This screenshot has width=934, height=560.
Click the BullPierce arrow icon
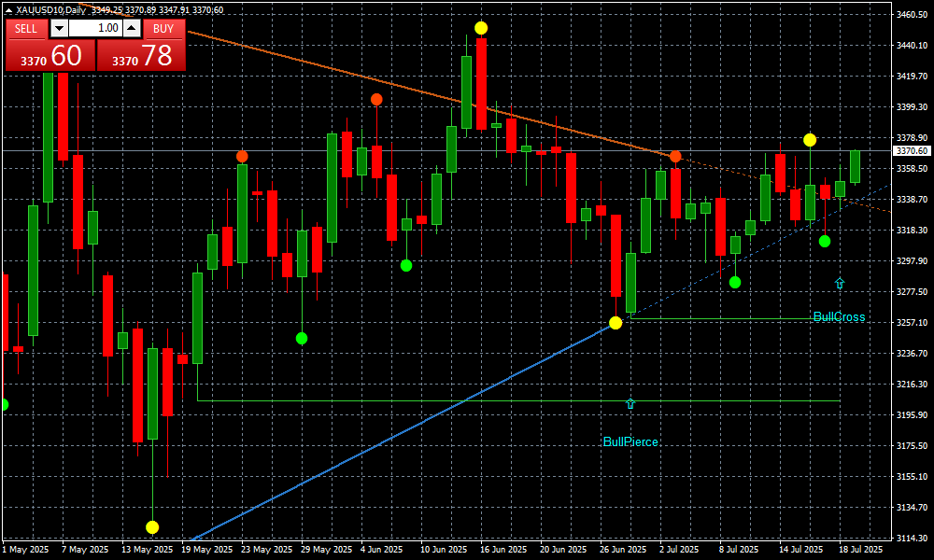(630, 403)
